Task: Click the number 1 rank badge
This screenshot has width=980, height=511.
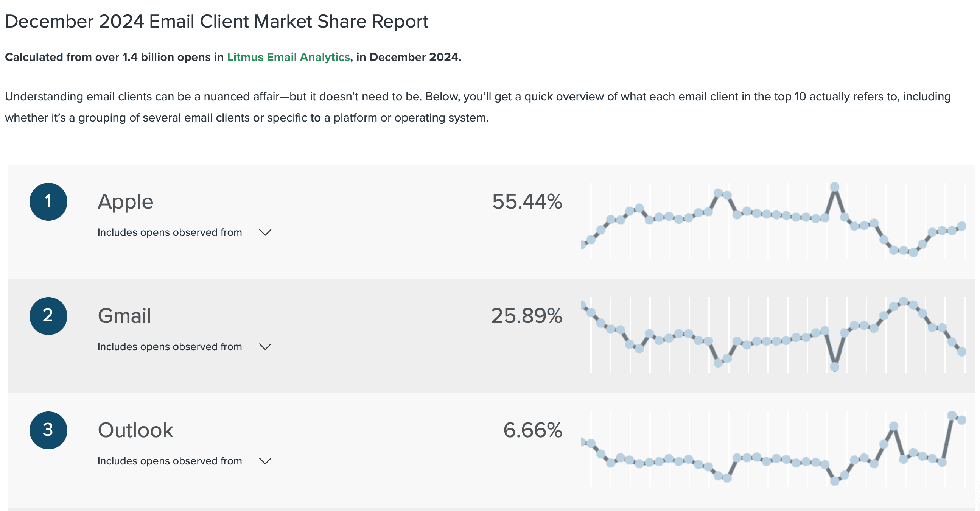Action: (48, 202)
